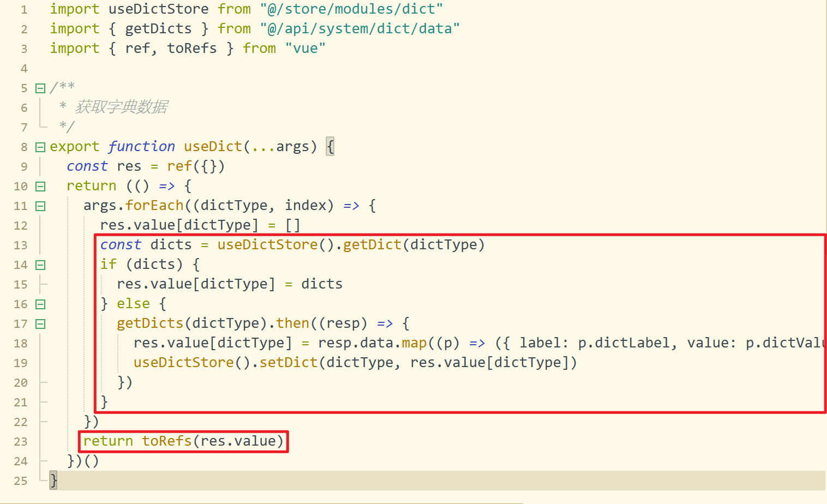
Task: Click the if keyword on line 14
Action: point(108,265)
